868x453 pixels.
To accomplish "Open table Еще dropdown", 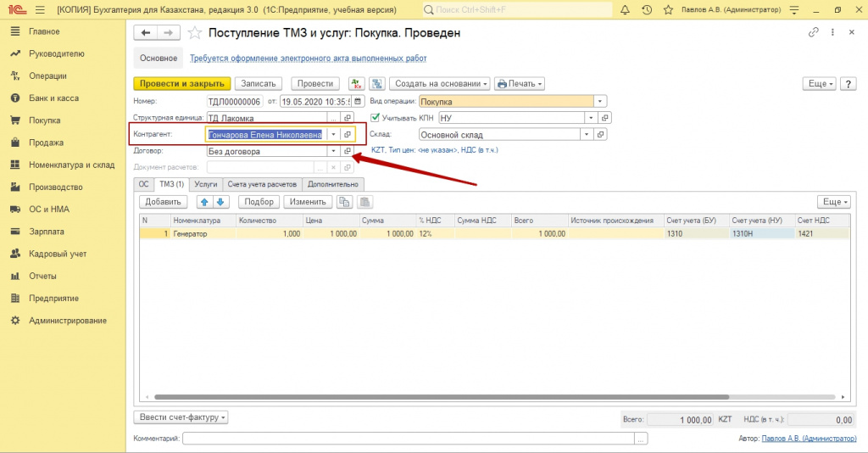I will [x=834, y=202].
